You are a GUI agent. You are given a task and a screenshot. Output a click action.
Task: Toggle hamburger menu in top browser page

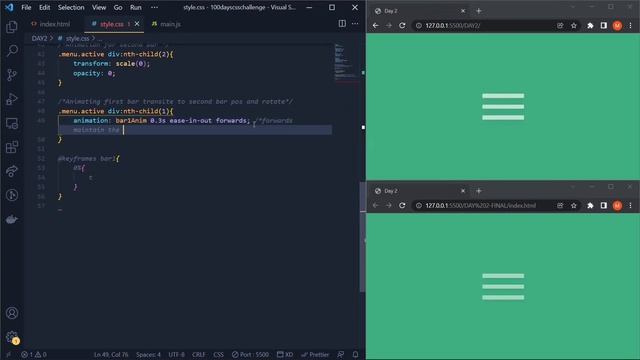(x=503, y=107)
